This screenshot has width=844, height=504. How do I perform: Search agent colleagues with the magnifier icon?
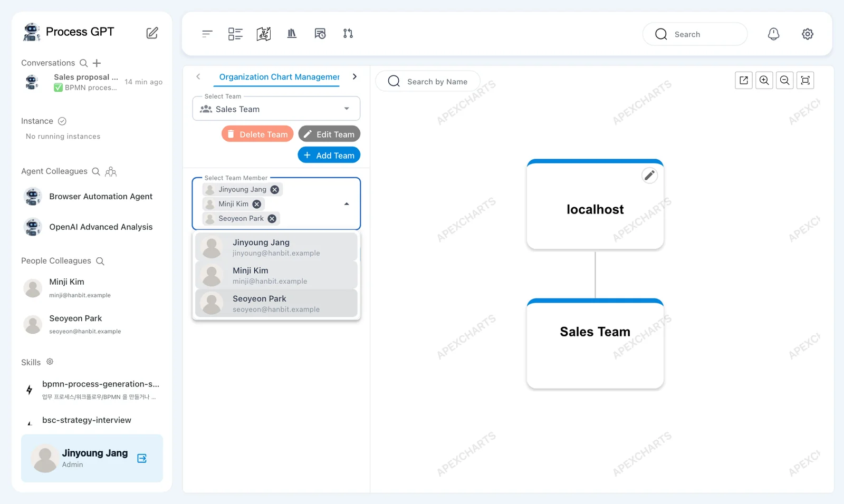[96, 171]
